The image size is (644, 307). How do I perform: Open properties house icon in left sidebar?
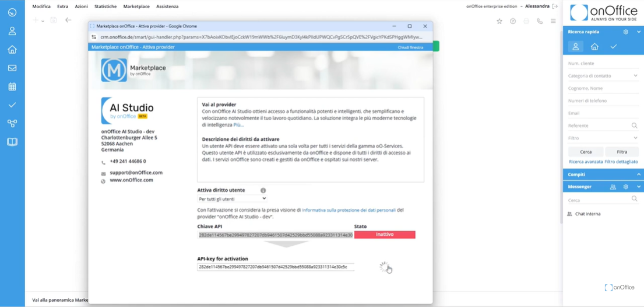pos(12,50)
